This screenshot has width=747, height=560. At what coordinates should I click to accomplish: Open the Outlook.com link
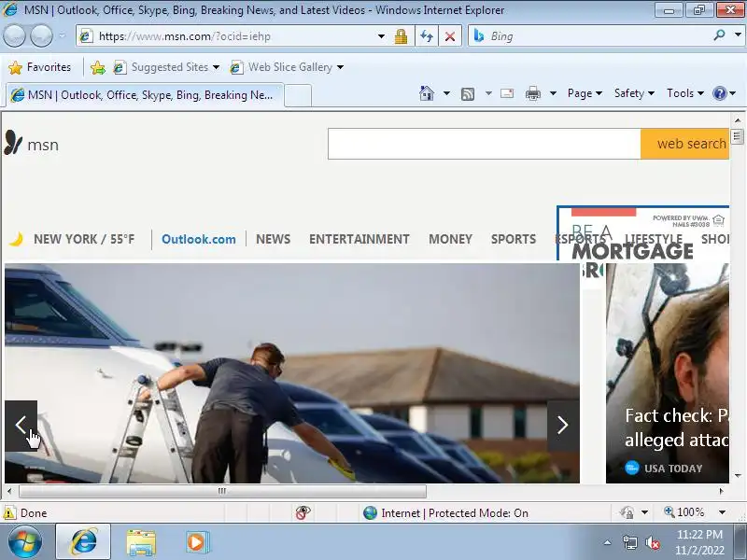click(x=199, y=239)
